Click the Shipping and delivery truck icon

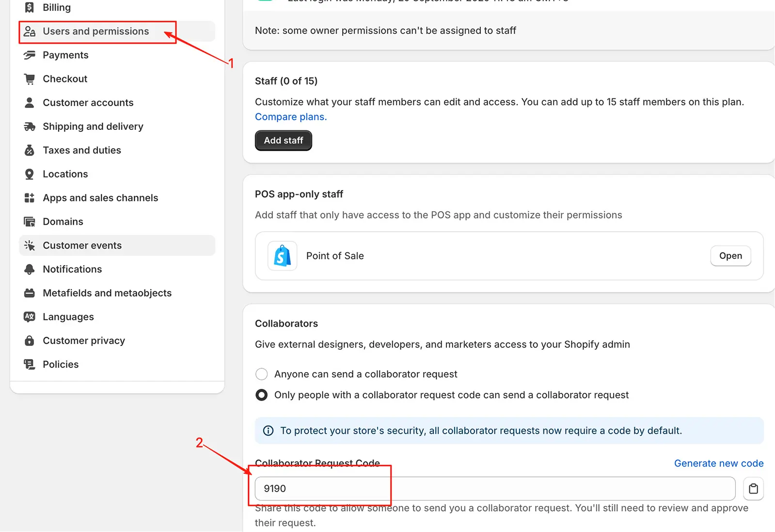tap(29, 126)
